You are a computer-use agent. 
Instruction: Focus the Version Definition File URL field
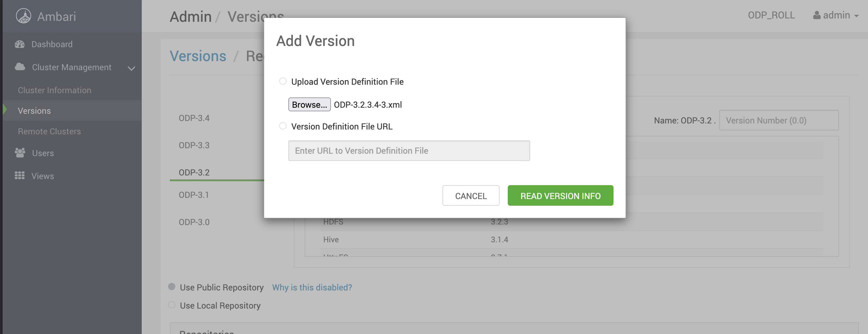point(409,150)
